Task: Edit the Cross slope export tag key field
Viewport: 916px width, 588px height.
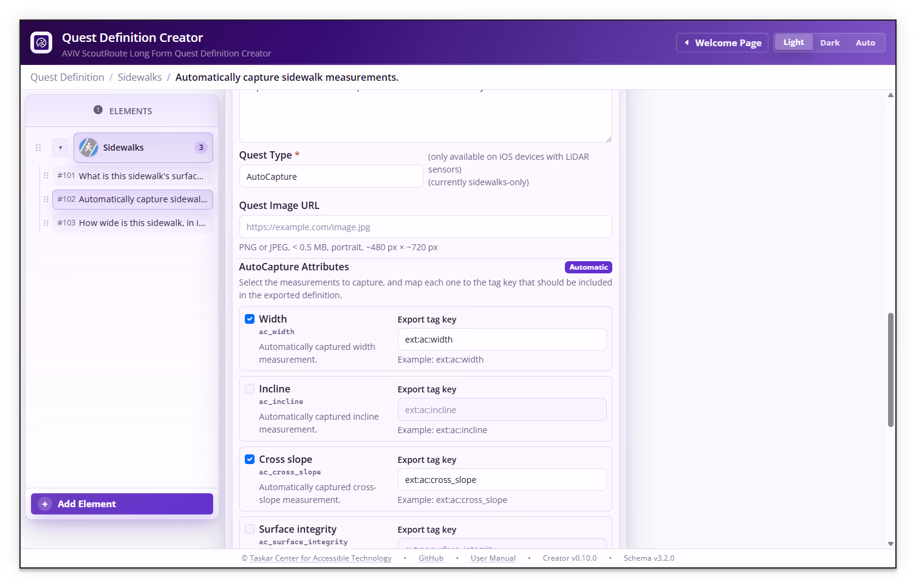Action: point(502,480)
